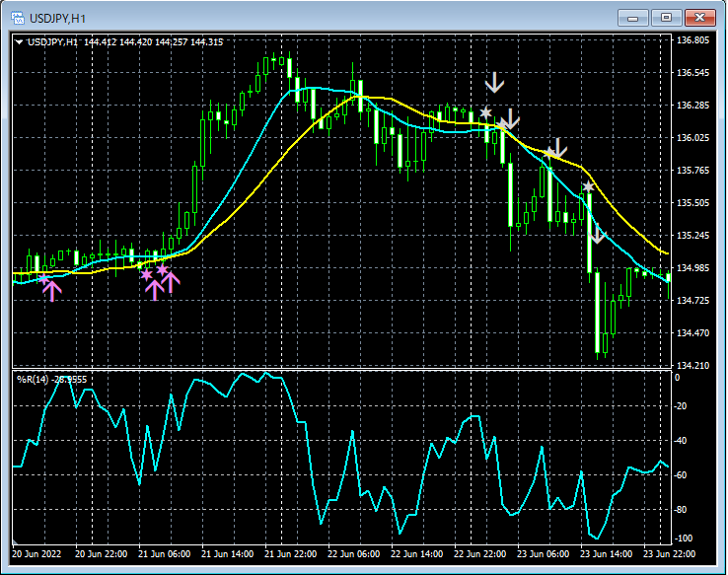
Task: Click price level 134.210 on the axis
Action: (692, 366)
